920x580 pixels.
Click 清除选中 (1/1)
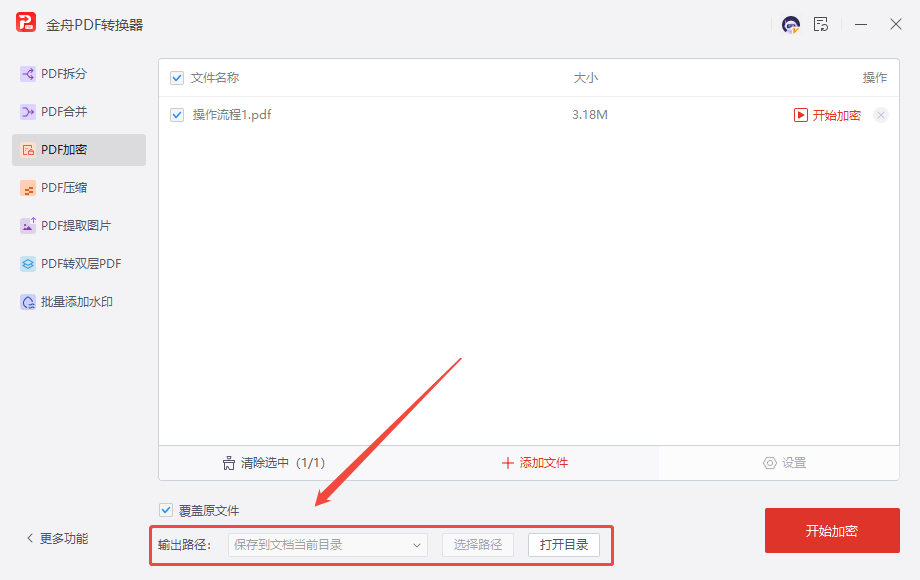coord(274,463)
